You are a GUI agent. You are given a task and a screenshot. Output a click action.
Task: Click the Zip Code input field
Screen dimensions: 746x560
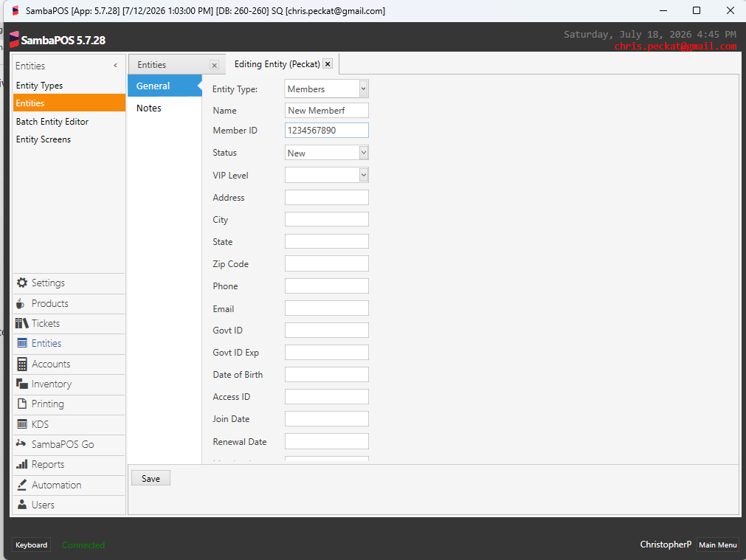click(327, 263)
